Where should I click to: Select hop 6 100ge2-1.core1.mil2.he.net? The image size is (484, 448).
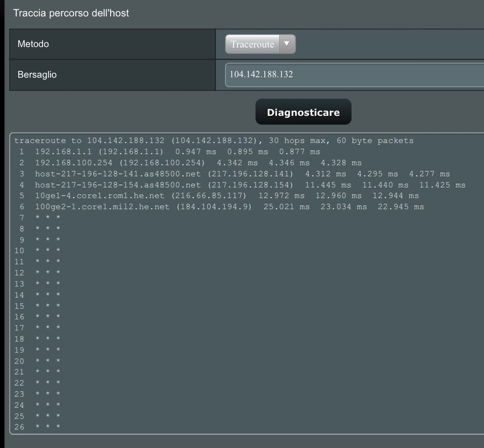[221, 207]
